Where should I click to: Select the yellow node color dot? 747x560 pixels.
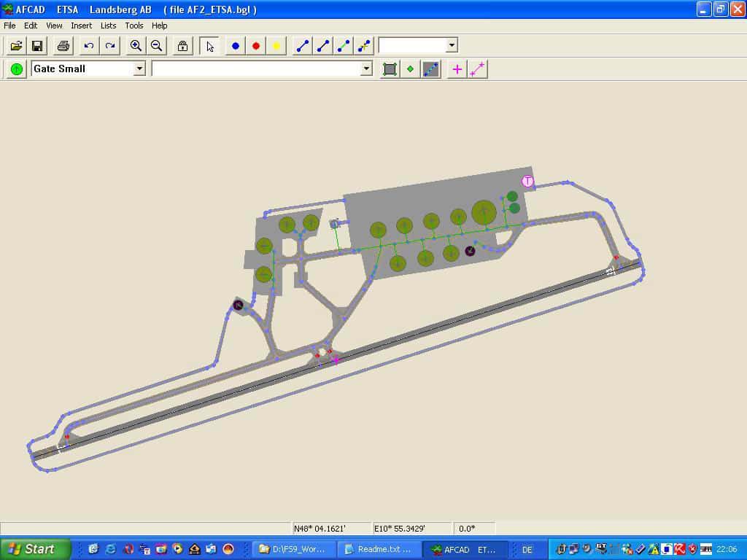[x=276, y=46]
